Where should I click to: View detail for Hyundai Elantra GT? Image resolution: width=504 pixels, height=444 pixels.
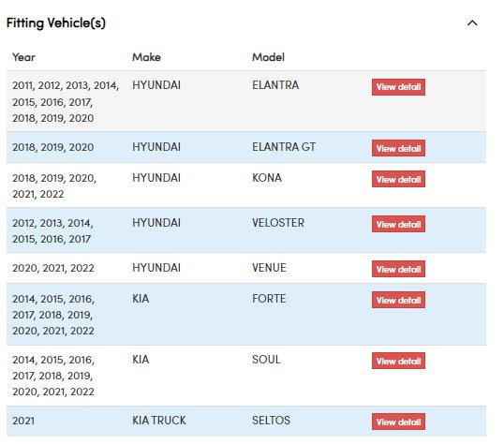(398, 148)
